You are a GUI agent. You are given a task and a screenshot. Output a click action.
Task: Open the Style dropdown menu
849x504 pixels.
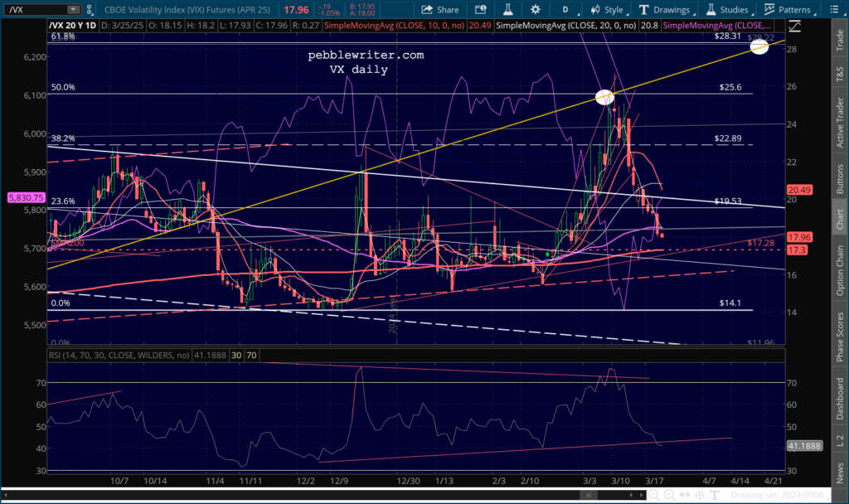[608, 9]
